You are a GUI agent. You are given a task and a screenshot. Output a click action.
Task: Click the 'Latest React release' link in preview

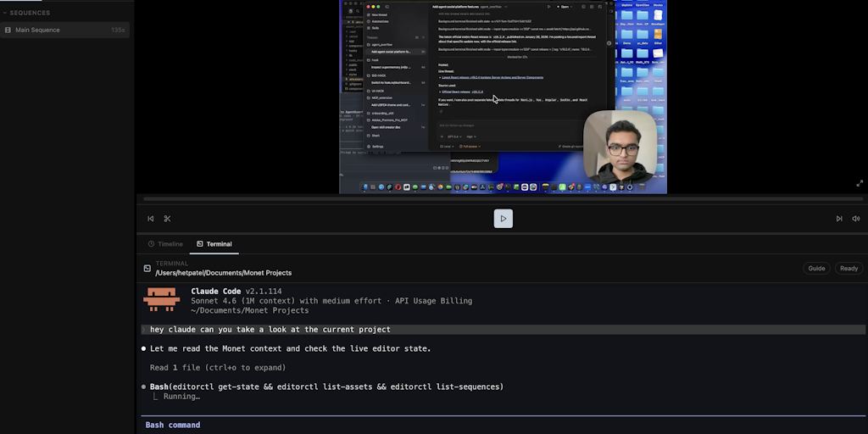coord(492,77)
